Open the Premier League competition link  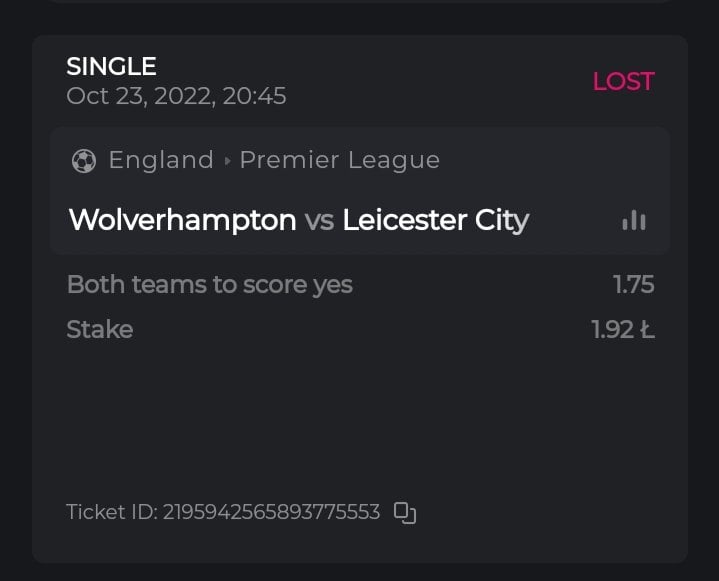tap(339, 160)
